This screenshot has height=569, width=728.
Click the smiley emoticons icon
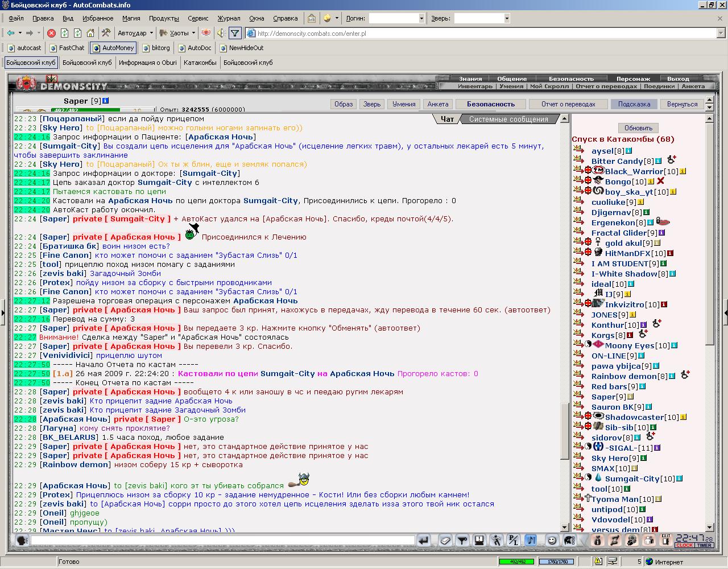click(551, 540)
